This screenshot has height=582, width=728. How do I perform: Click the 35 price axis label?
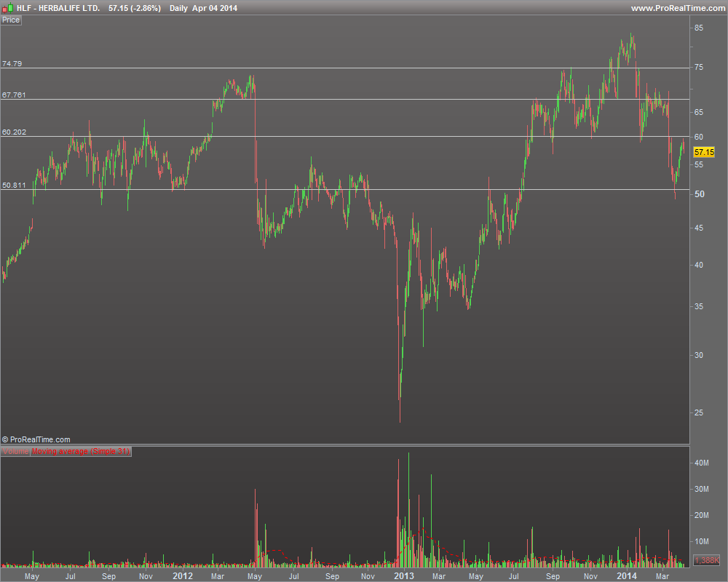tap(699, 306)
